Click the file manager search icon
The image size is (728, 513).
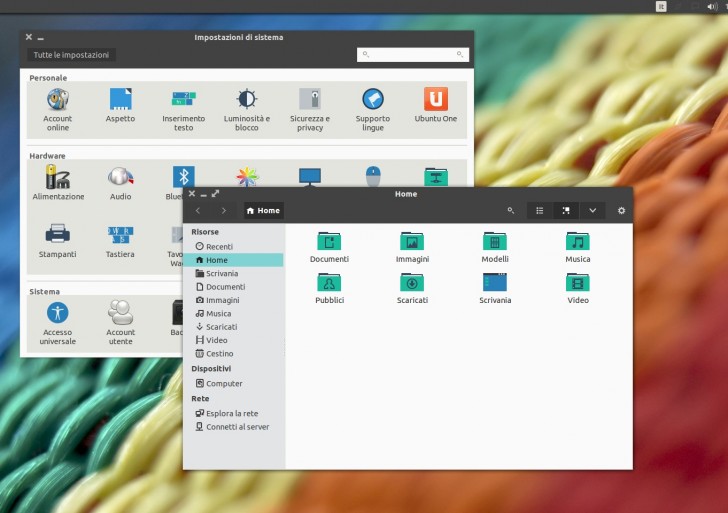[511, 211]
